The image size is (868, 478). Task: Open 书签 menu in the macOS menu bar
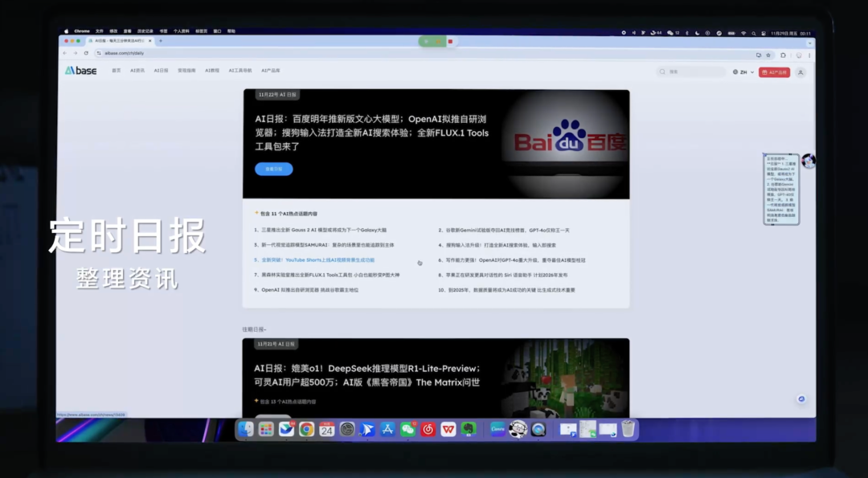pos(163,31)
